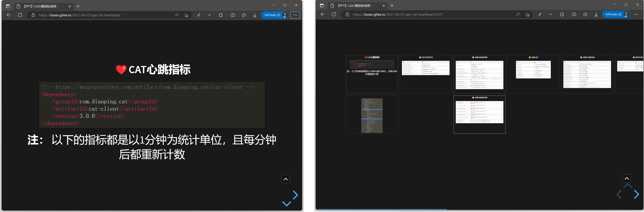Open a new tab in left window

coord(78,6)
